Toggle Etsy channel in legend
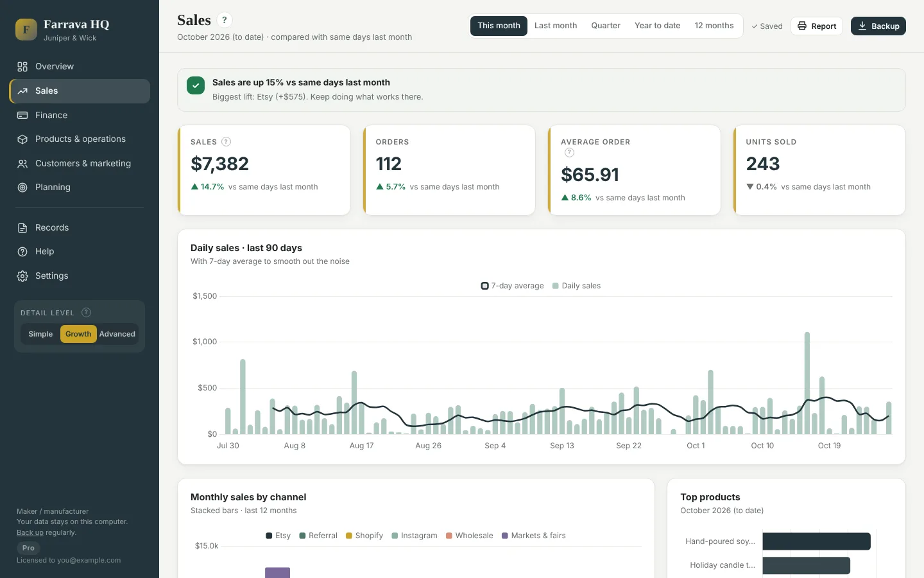This screenshot has width=924, height=578. [x=278, y=536]
